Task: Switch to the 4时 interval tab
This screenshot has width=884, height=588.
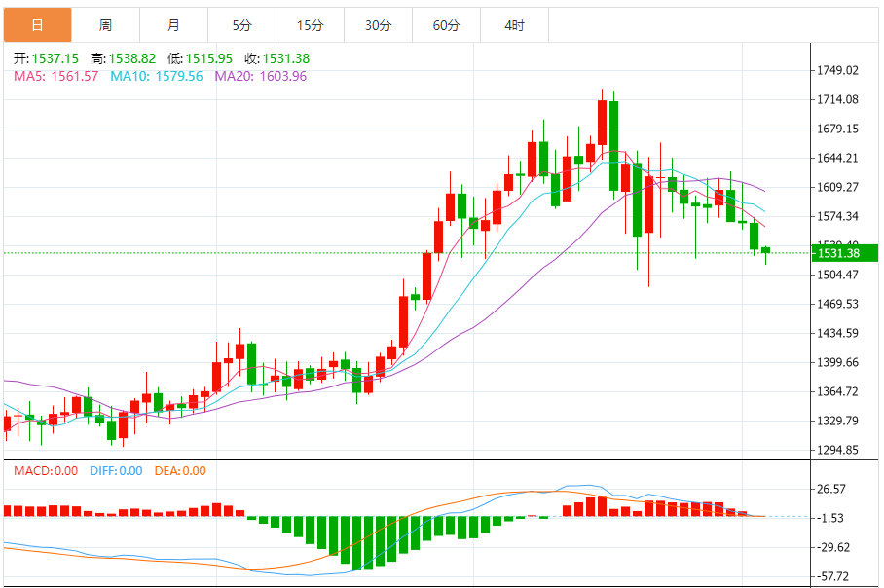Action: (x=514, y=25)
